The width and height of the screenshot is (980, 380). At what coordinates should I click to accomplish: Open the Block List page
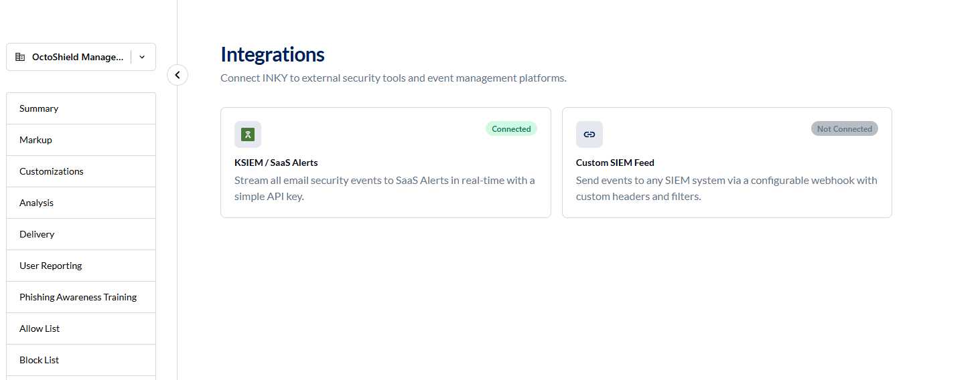point(81,360)
